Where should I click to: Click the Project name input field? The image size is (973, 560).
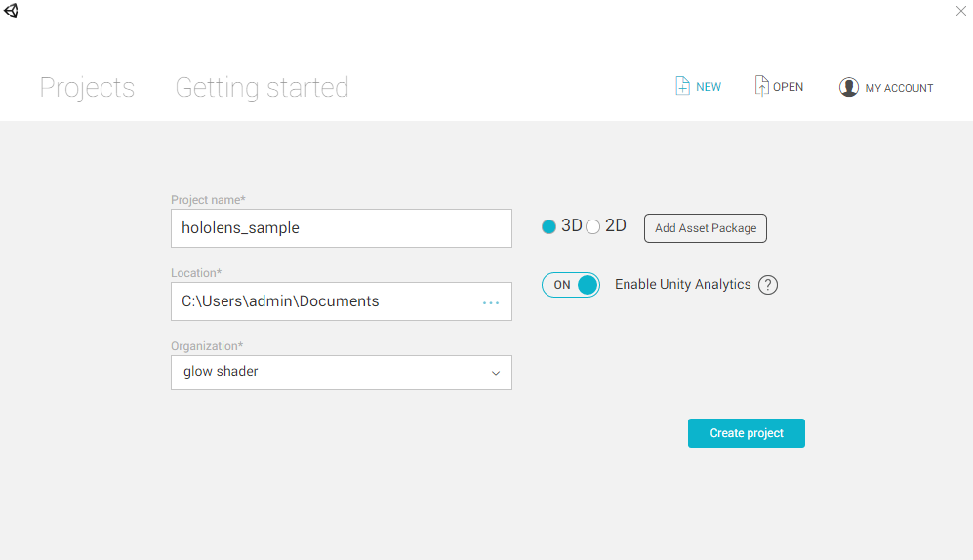(x=342, y=228)
